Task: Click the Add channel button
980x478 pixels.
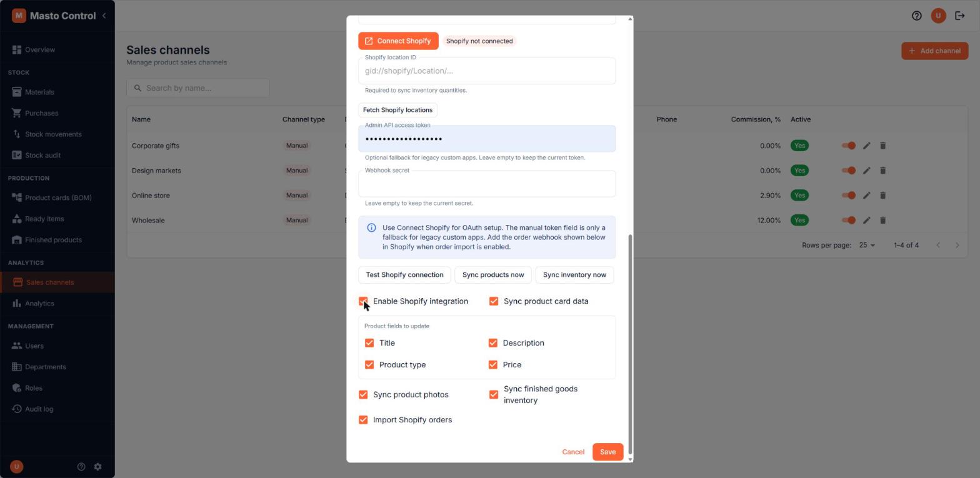Action: (x=934, y=51)
